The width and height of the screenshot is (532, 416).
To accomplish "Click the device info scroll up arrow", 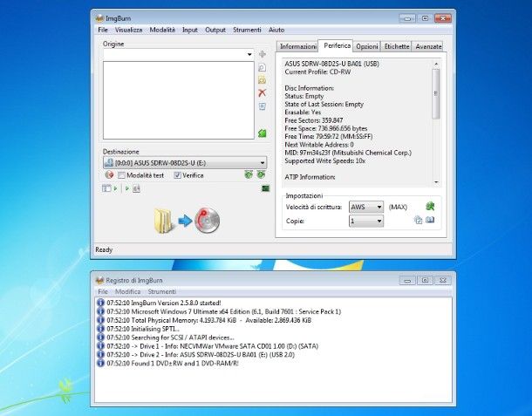I will coord(436,64).
